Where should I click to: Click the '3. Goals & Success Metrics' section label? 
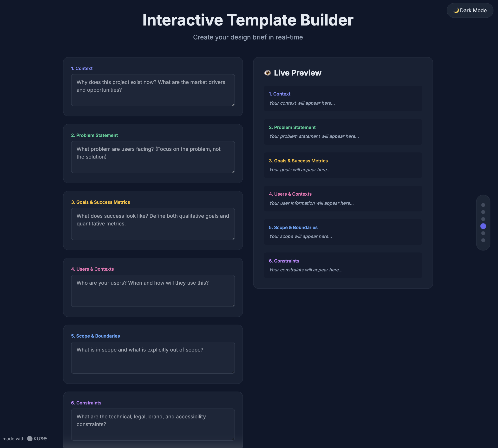point(100,202)
